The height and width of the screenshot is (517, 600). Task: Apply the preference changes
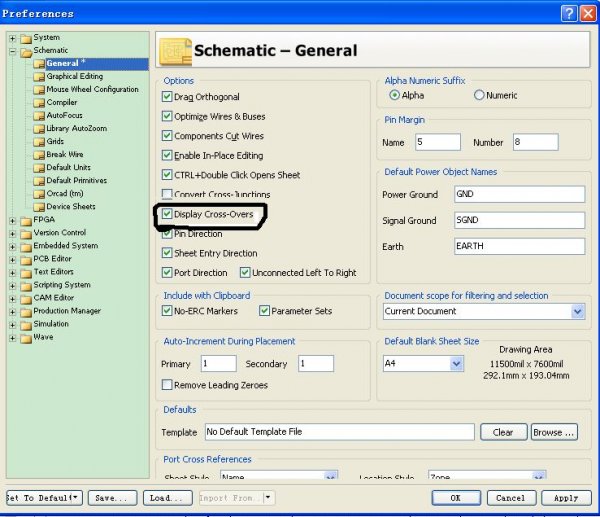(566, 498)
